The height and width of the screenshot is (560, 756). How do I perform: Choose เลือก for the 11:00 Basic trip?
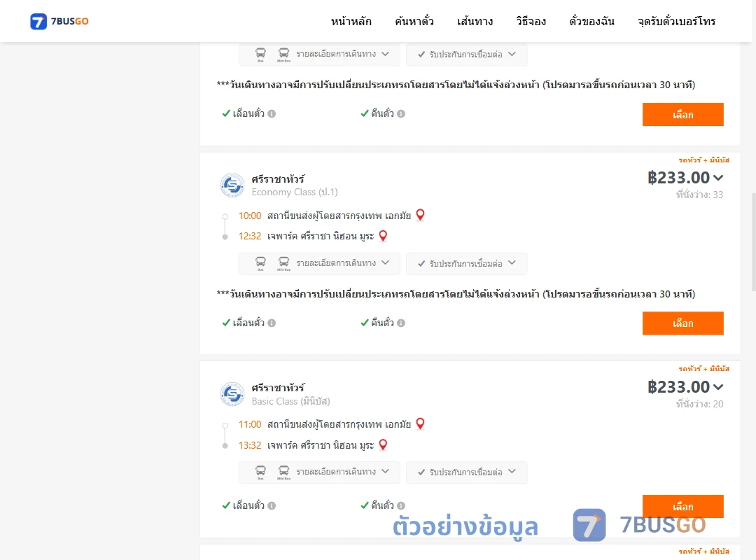click(x=682, y=507)
